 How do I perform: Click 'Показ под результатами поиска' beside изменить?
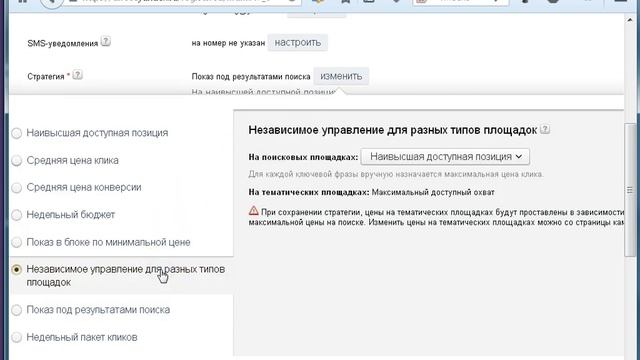tap(251, 77)
